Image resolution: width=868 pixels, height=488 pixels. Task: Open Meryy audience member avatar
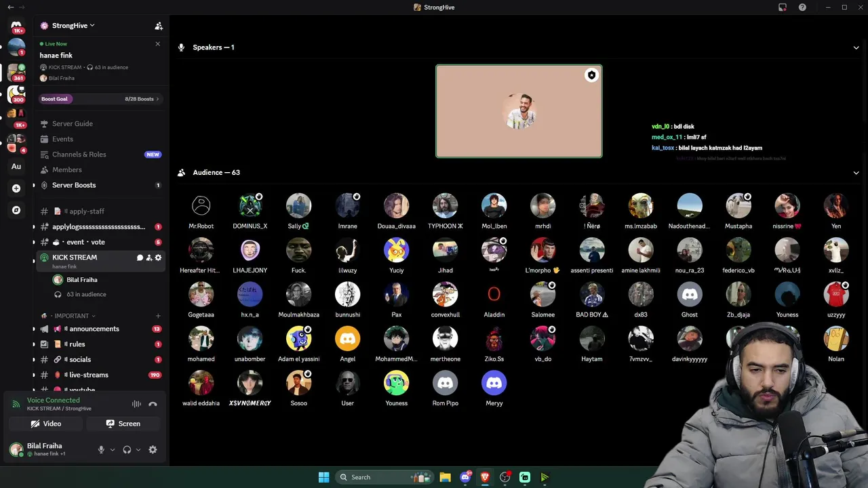(x=494, y=383)
